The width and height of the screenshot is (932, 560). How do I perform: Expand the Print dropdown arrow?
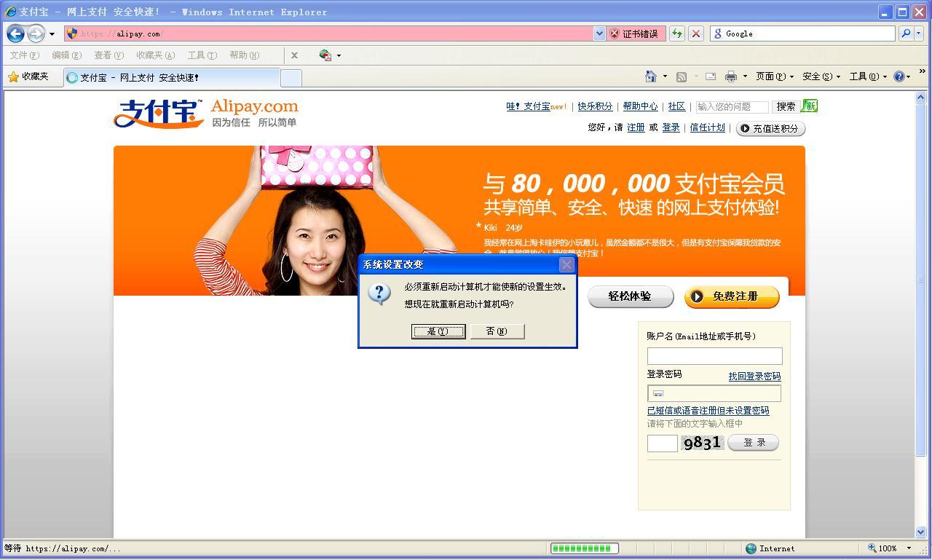(x=745, y=76)
